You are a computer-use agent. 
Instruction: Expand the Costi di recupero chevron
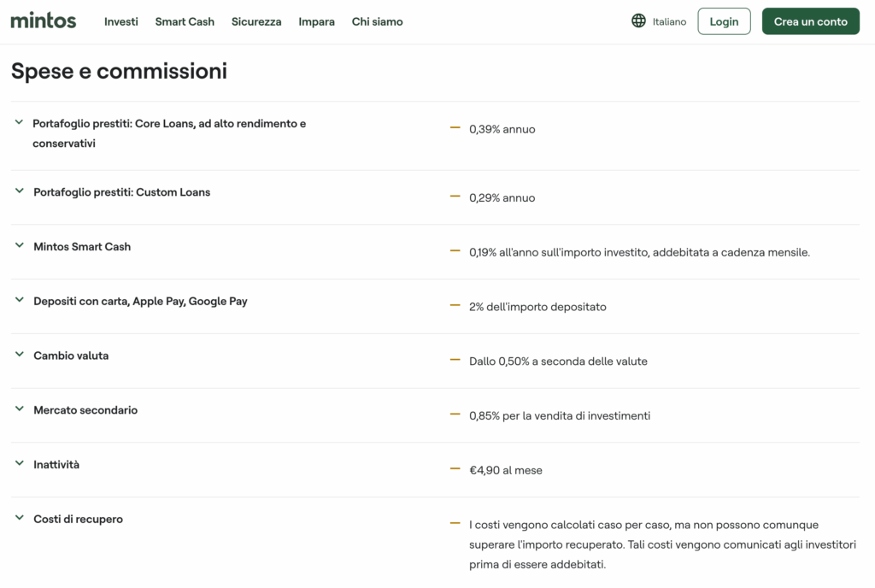click(x=20, y=519)
